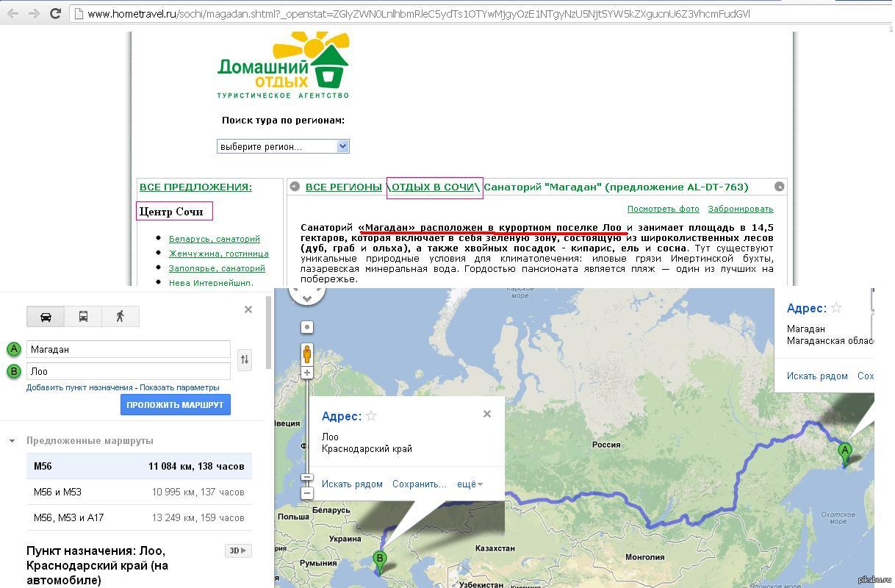This screenshot has width=895, height=588.
Task: Open Заполярье, санаторий link
Action: (x=217, y=268)
